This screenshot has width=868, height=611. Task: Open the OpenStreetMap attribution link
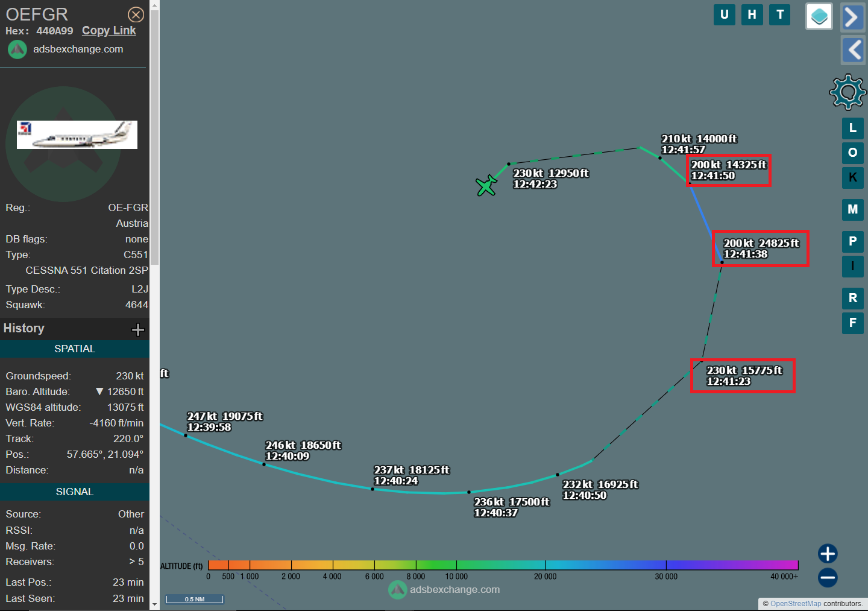(796, 604)
